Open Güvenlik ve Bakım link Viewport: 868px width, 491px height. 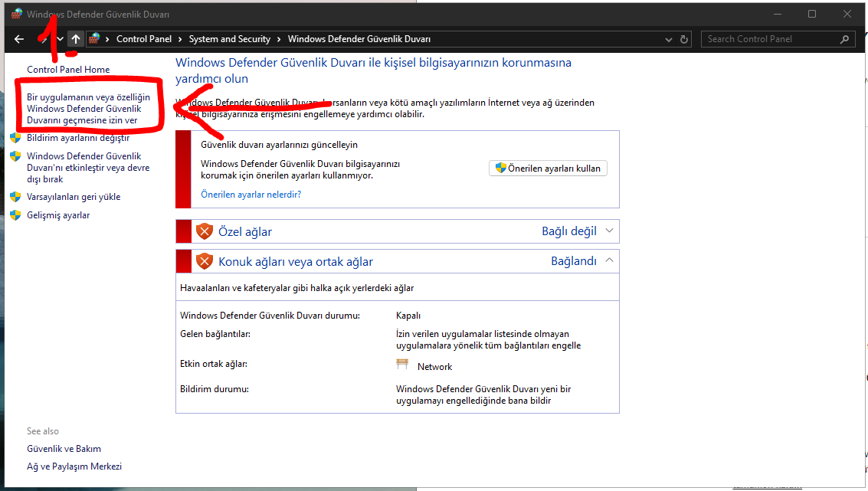[64, 448]
